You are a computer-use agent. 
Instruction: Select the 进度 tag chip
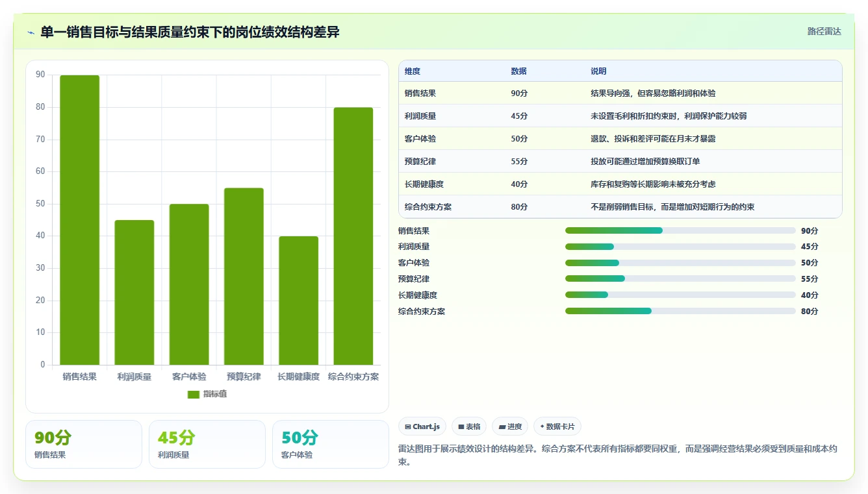pos(510,426)
